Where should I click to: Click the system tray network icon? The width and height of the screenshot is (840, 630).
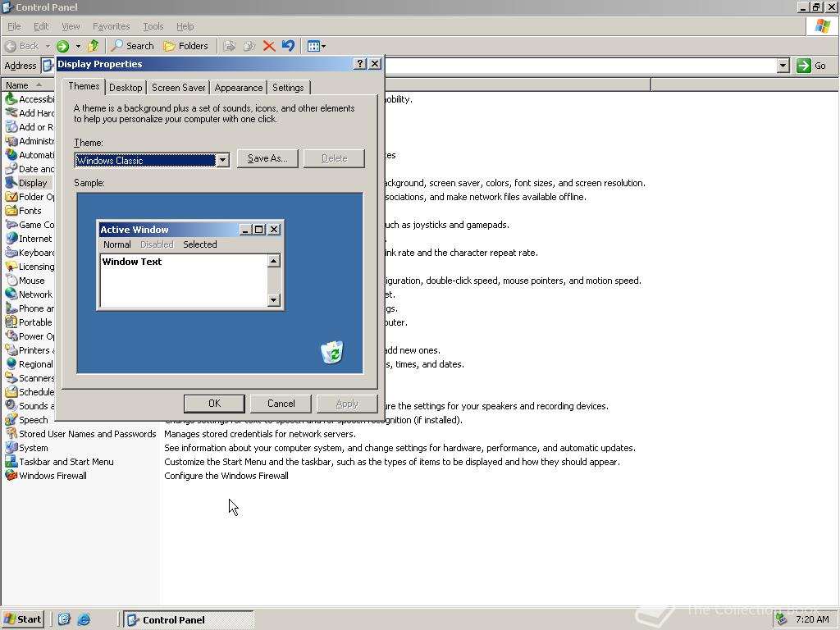(782, 619)
